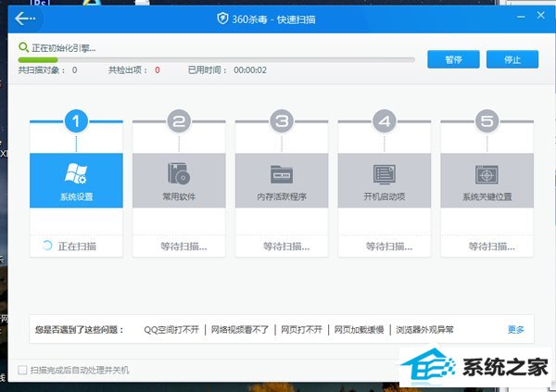The width and height of the screenshot is (556, 392).
Task: Click 等待扫描 under 常用软件
Action: coord(183,247)
